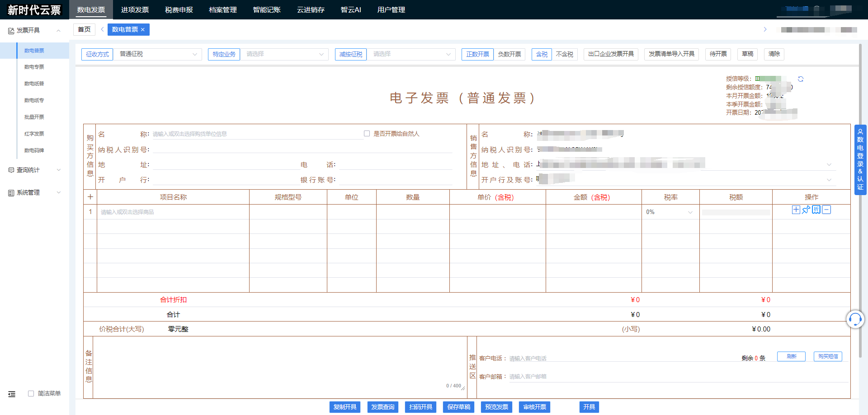
Task: Select 红字发票 in the sidebar
Action: point(34,134)
